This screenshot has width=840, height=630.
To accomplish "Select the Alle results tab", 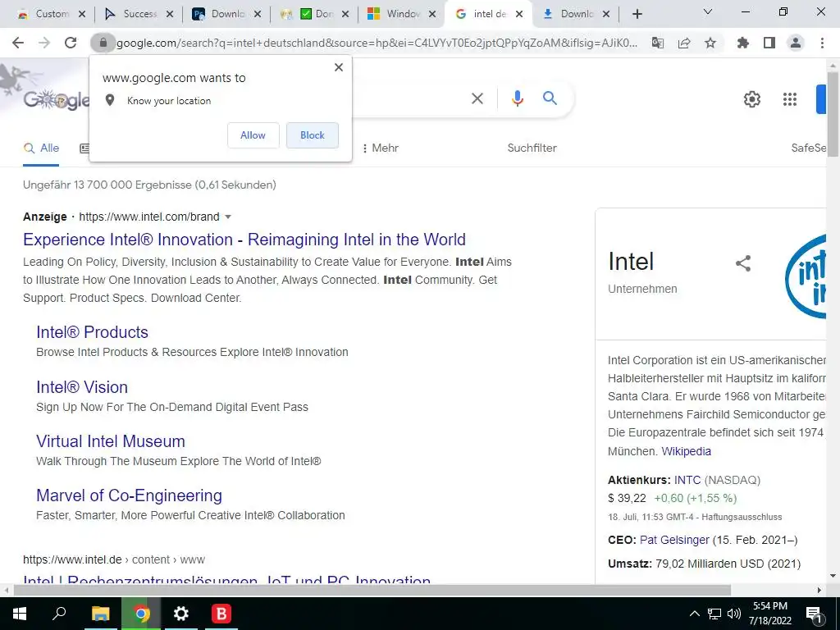I will tap(41, 148).
